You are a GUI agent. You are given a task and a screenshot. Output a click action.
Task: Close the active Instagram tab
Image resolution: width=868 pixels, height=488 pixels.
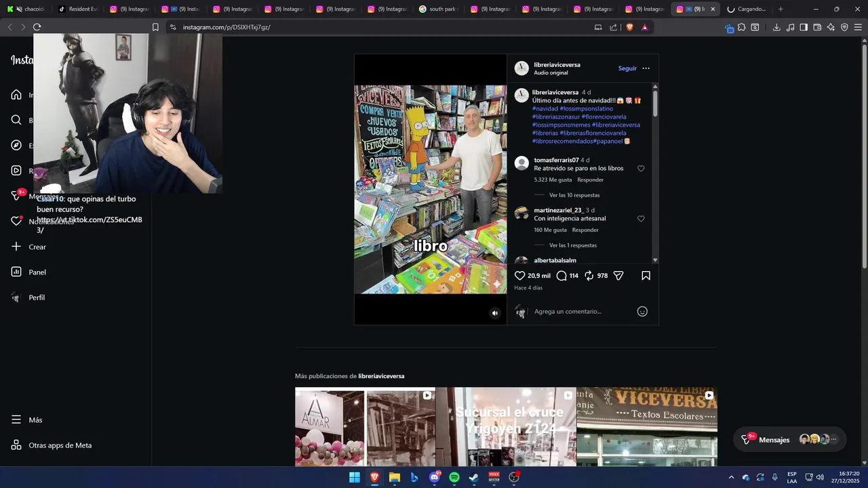click(713, 9)
